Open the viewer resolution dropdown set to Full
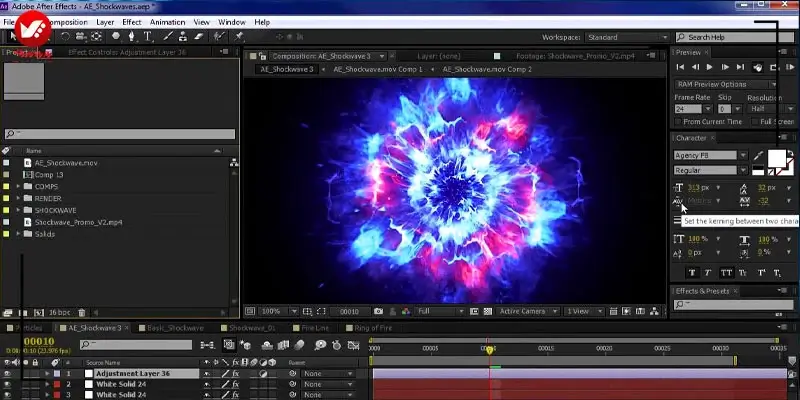The image size is (800, 400). click(440, 311)
